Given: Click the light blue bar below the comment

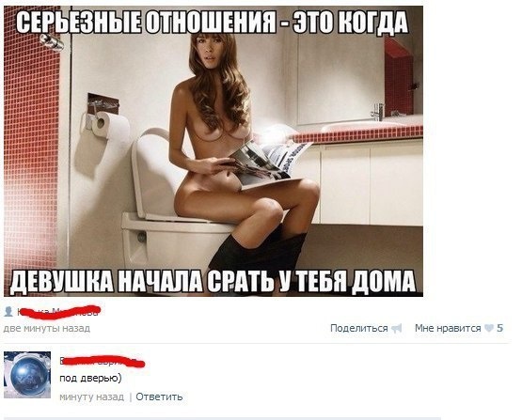Looking at the screenshot, I should click(222, 418).
